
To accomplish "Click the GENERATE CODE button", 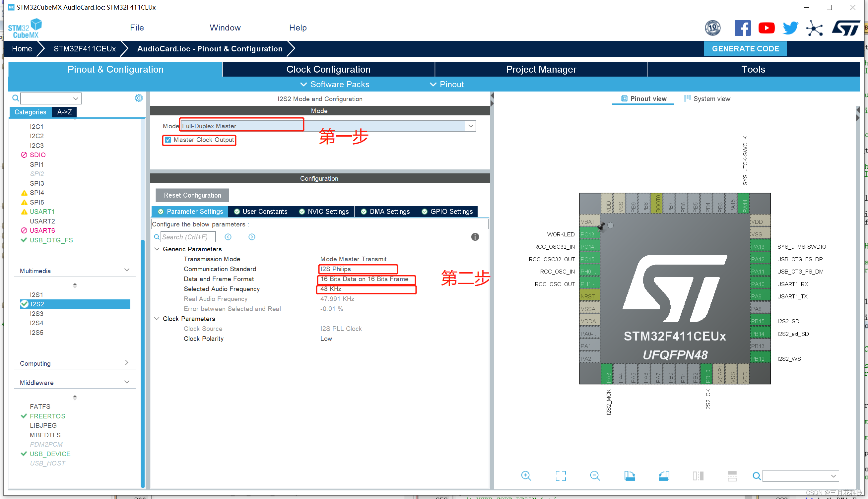I will pyautogui.click(x=745, y=49).
